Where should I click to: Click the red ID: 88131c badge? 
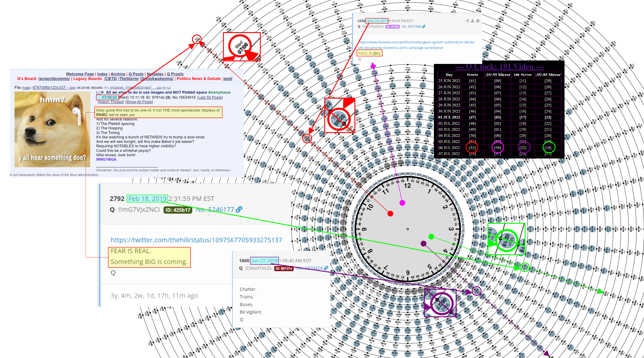pos(284,268)
